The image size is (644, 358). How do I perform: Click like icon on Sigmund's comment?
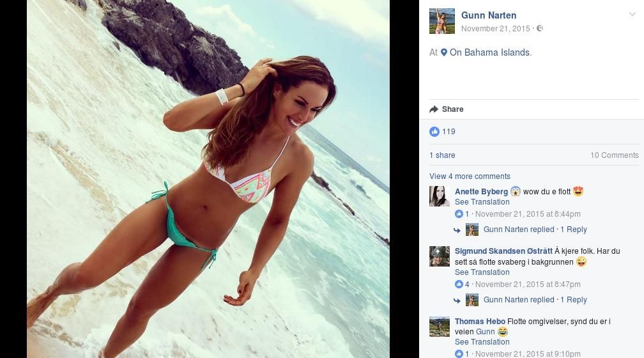click(x=459, y=284)
